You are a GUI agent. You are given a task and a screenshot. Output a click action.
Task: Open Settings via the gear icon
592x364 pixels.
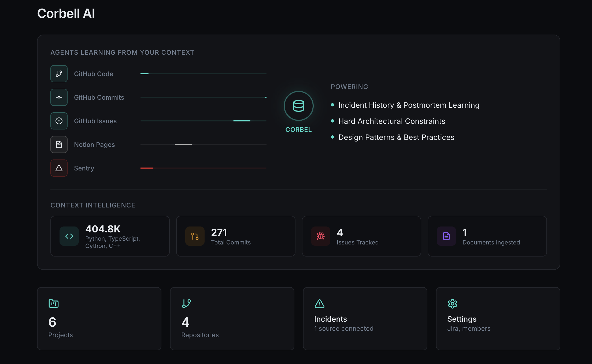452,304
